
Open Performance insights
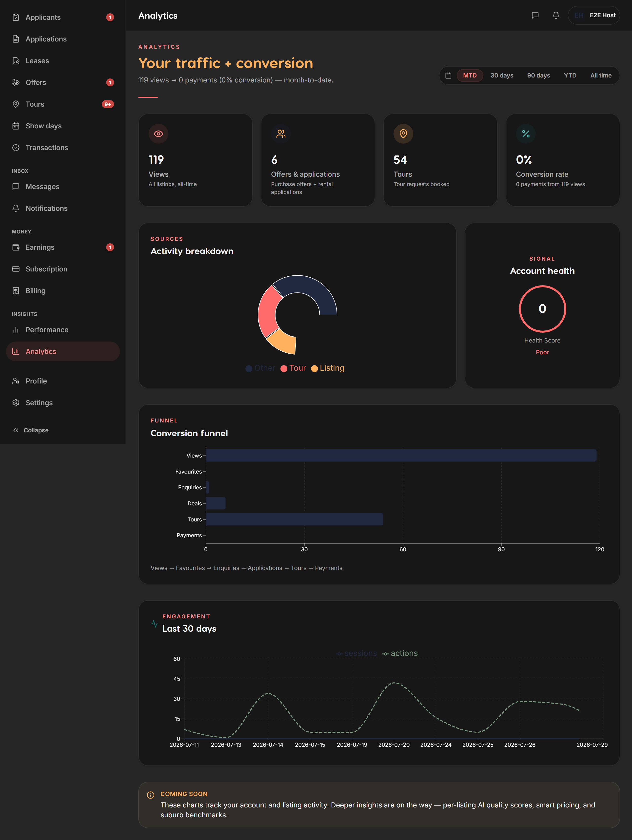pos(63,330)
